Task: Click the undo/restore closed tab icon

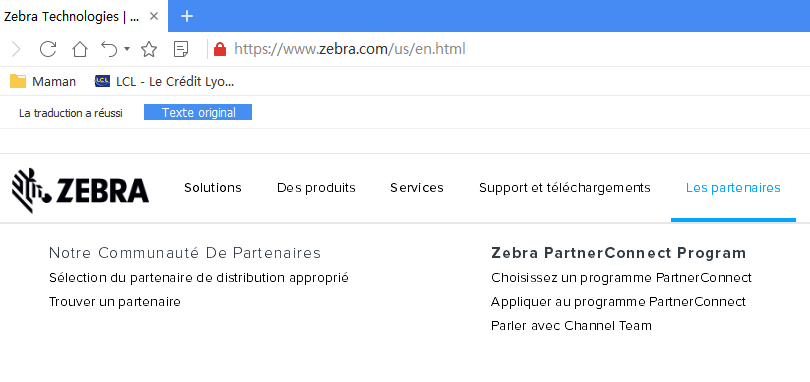Action: pyautogui.click(x=109, y=49)
